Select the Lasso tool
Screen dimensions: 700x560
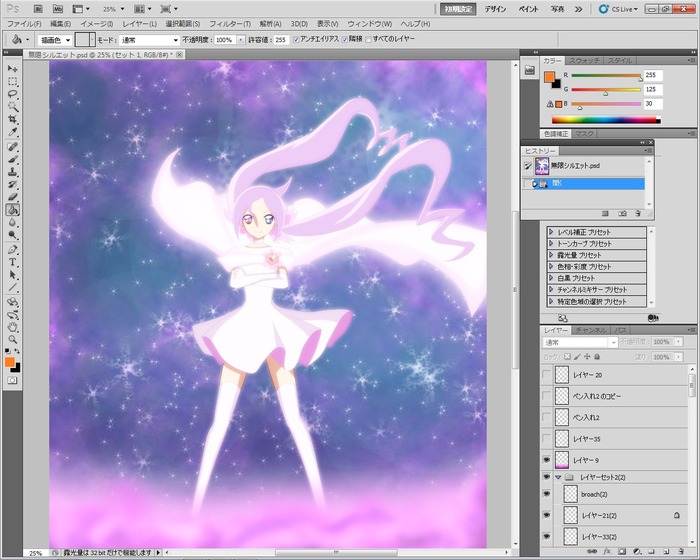pyautogui.click(x=12, y=94)
